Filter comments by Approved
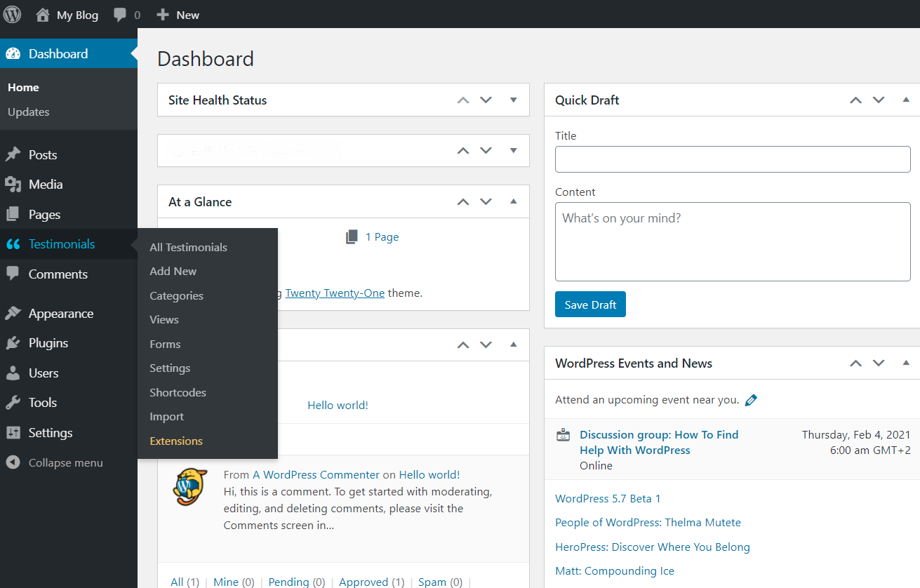The height and width of the screenshot is (588, 920). pyautogui.click(x=364, y=582)
